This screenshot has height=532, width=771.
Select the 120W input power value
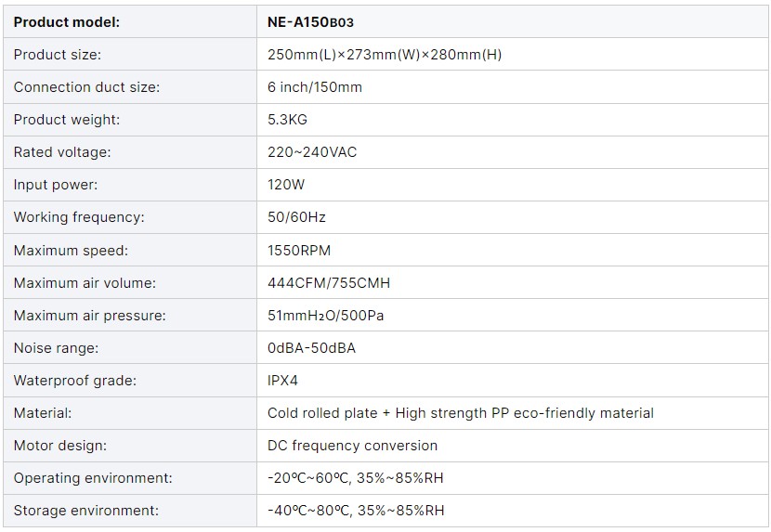286,185
